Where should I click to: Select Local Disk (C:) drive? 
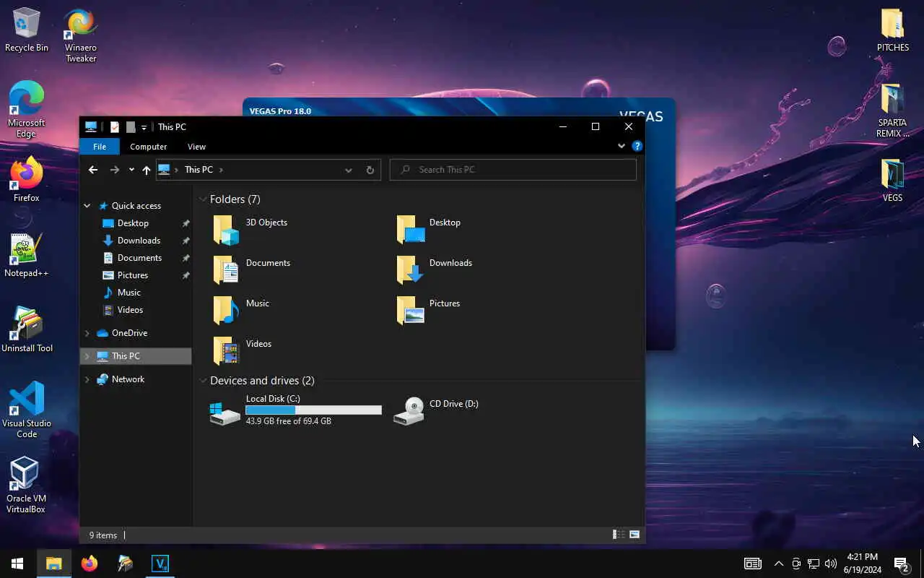coord(295,410)
